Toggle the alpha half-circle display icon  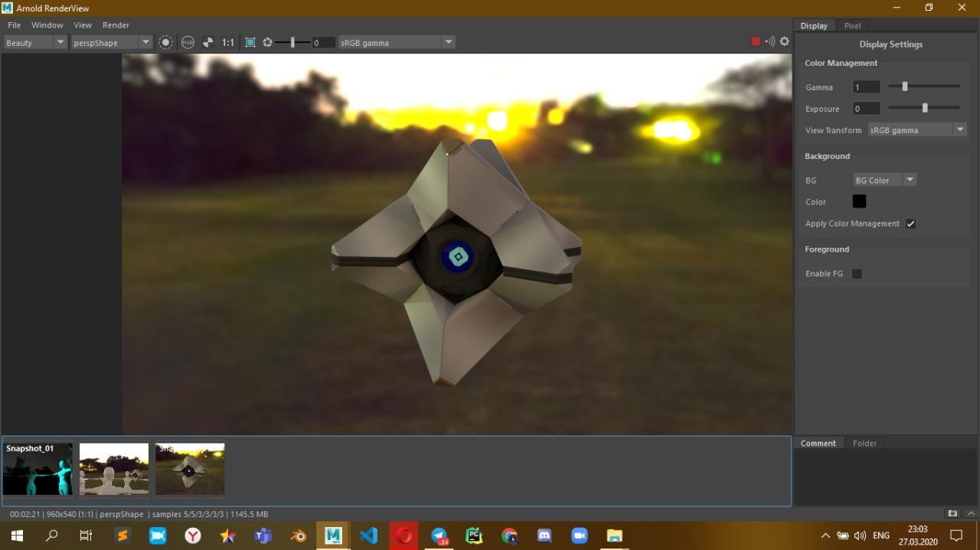207,43
